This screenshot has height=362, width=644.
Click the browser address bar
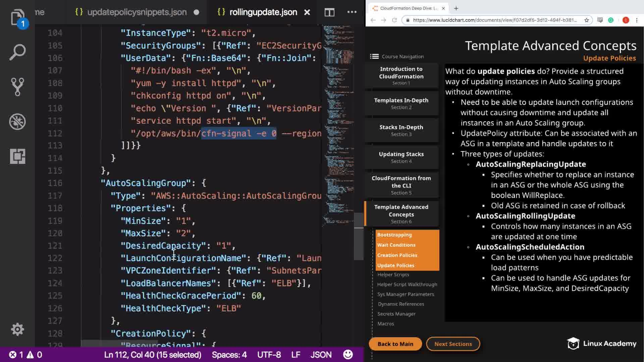coord(495,20)
